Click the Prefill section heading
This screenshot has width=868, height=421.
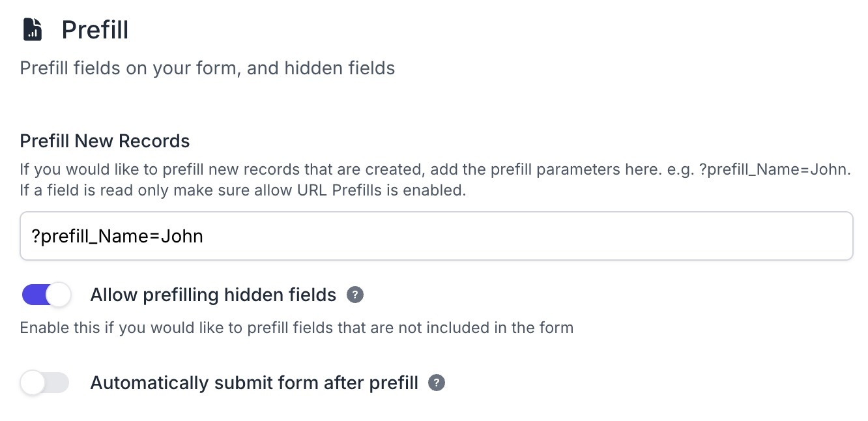pyautogui.click(x=95, y=30)
